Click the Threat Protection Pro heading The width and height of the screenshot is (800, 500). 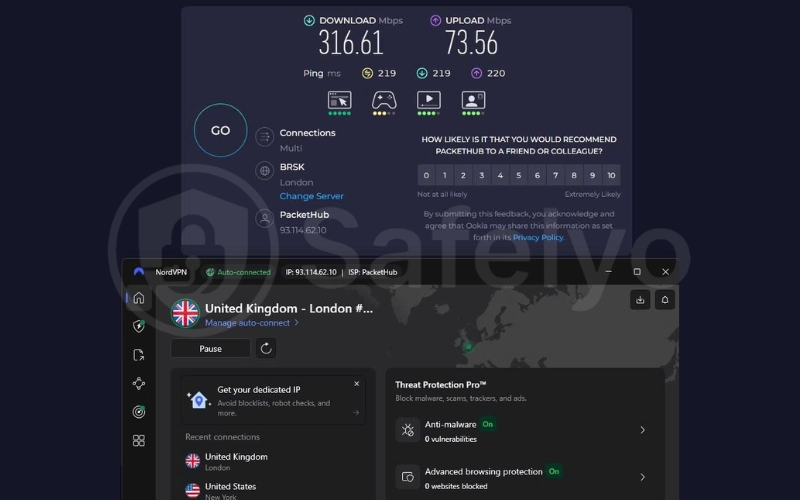pos(440,385)
